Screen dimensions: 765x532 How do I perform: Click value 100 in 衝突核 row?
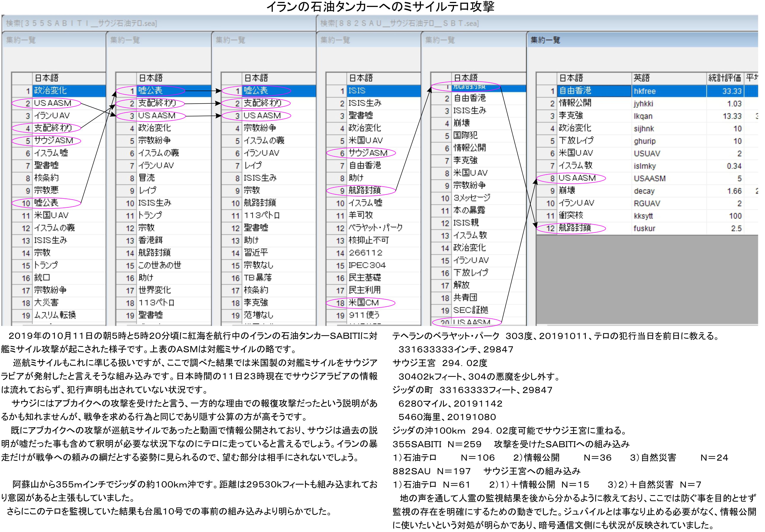(735, 216)
